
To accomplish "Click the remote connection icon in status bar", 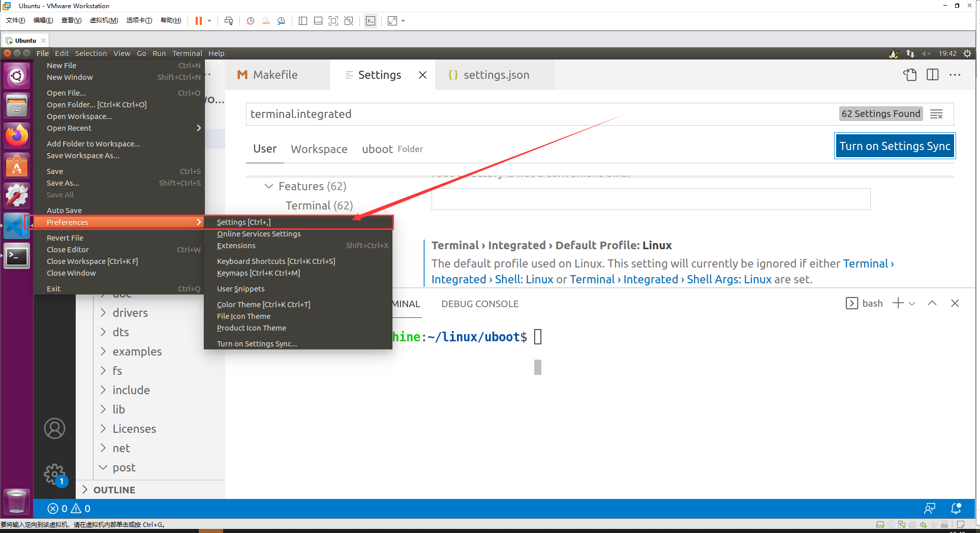I will pos(930,508).
